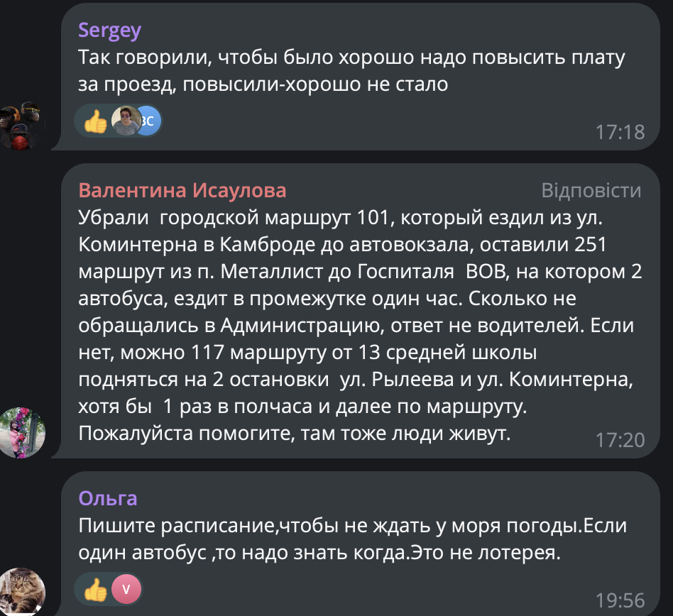Open Валентина Исаулова's profile picture
Image resolution: width=673 pixels, height=616 pixels.
click(x=22, y=431)
